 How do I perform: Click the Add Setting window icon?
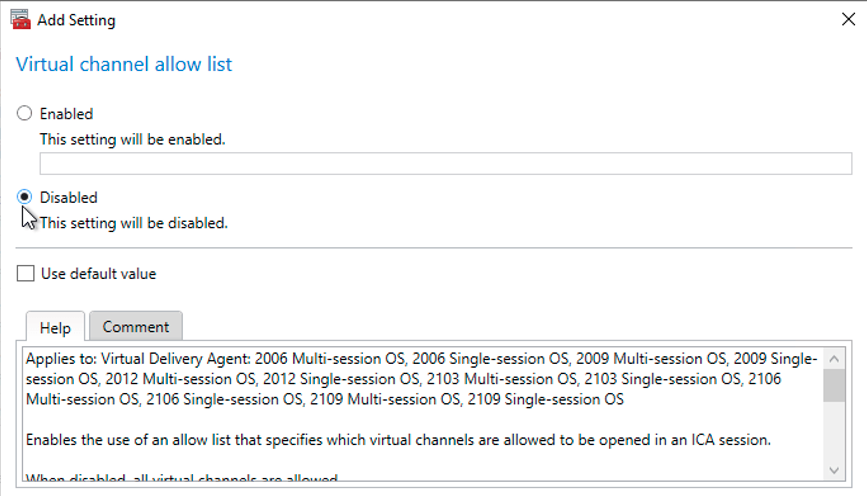click(x=18, y=18)
